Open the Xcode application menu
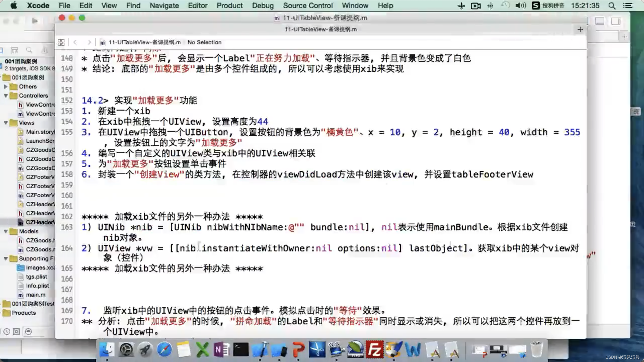 point(38,6)
